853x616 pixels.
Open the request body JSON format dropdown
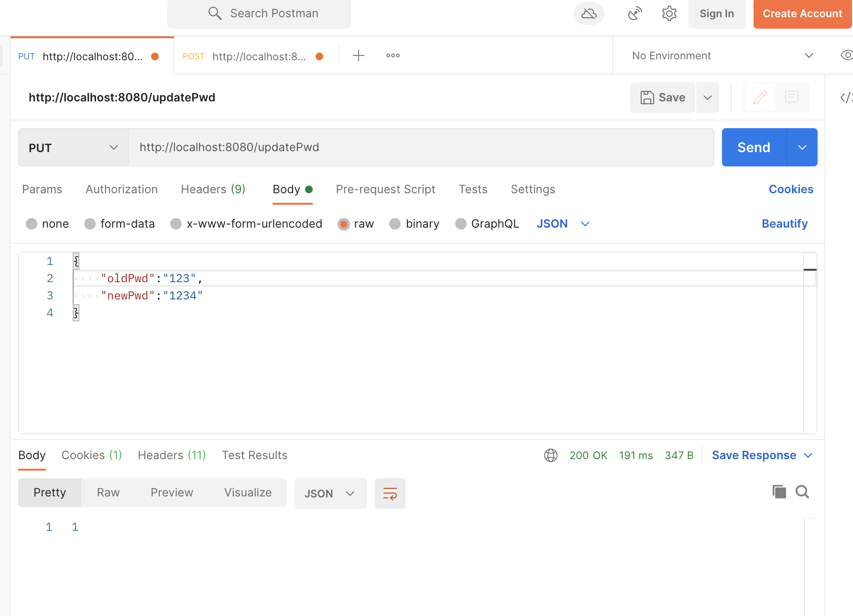coord(563,224)
